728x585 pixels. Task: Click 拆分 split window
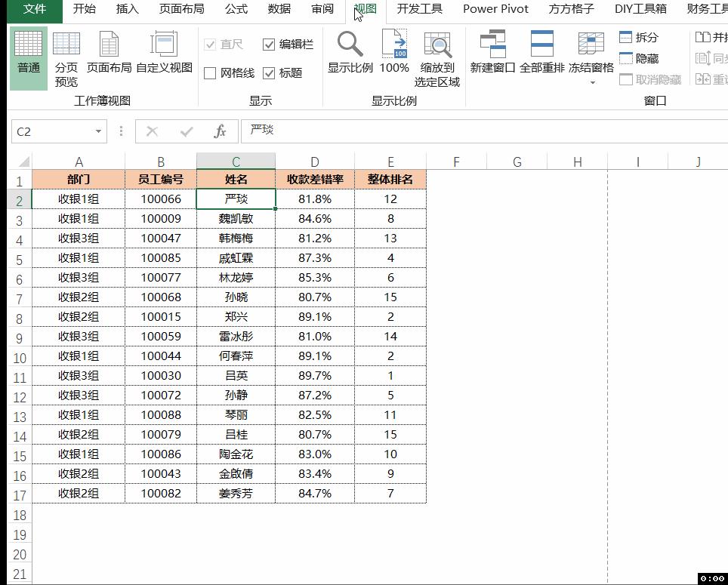pos(639,37)
